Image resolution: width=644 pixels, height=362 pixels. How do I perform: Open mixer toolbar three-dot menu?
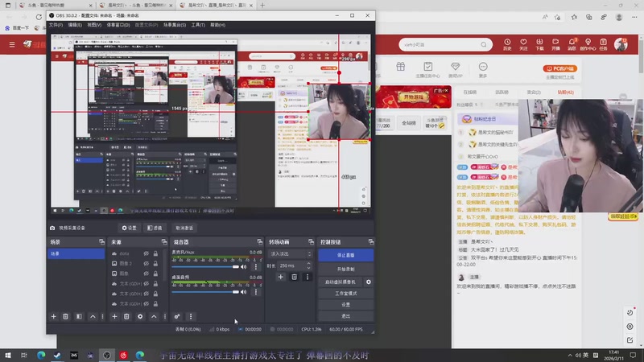[x=191, y=316]
